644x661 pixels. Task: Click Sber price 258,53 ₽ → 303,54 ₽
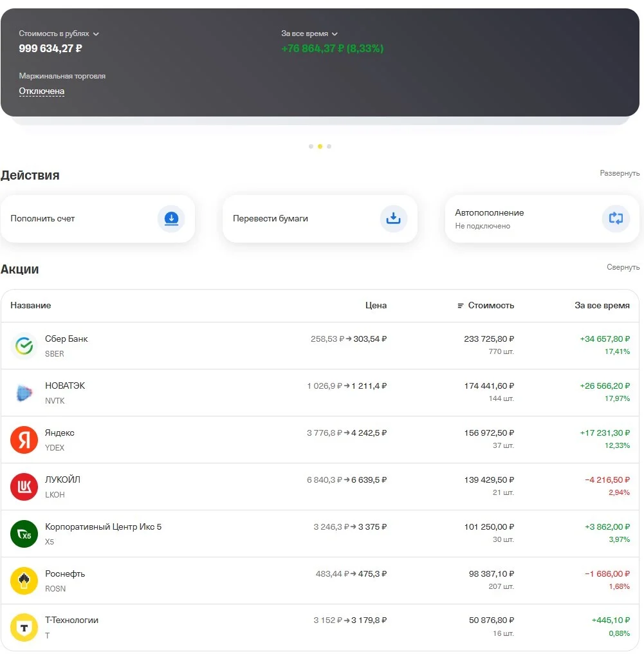(x=349, y=339)
